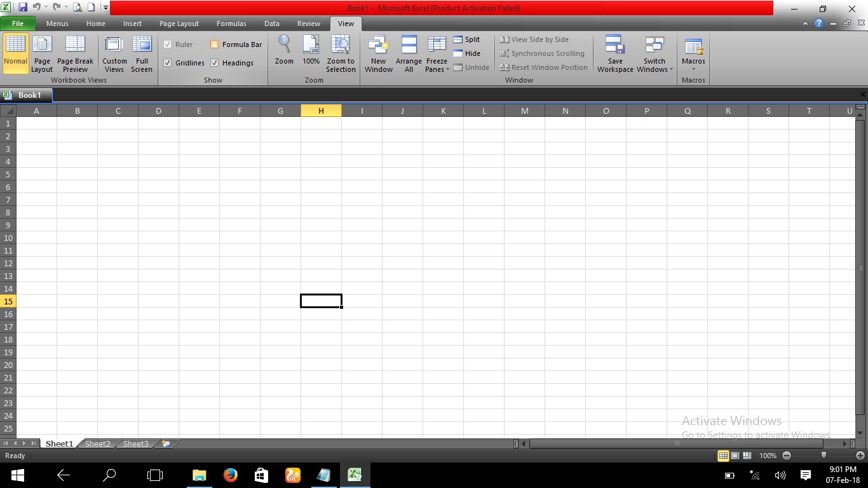Screen dimensions: 868x488
Task: Click Zoom to Selection in the ribbon
Action: [341, 53]
